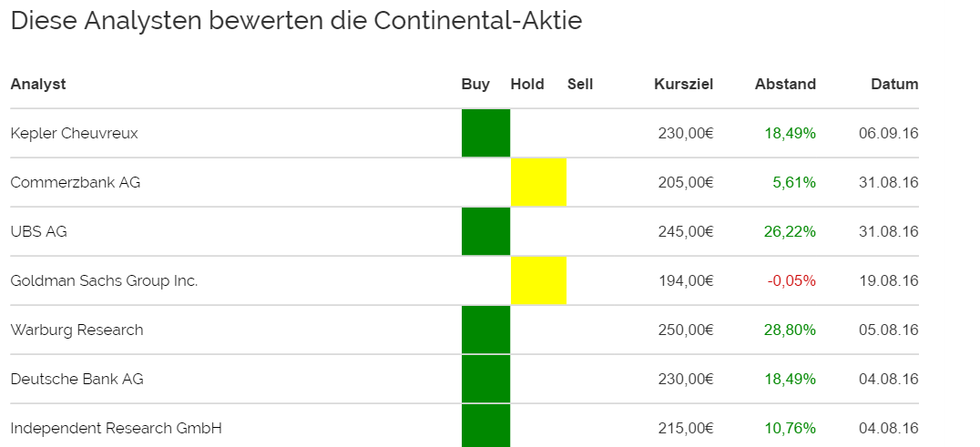Click the Kursziel column header
Screen dimensions: 980x447
click(x=683, y=85)
